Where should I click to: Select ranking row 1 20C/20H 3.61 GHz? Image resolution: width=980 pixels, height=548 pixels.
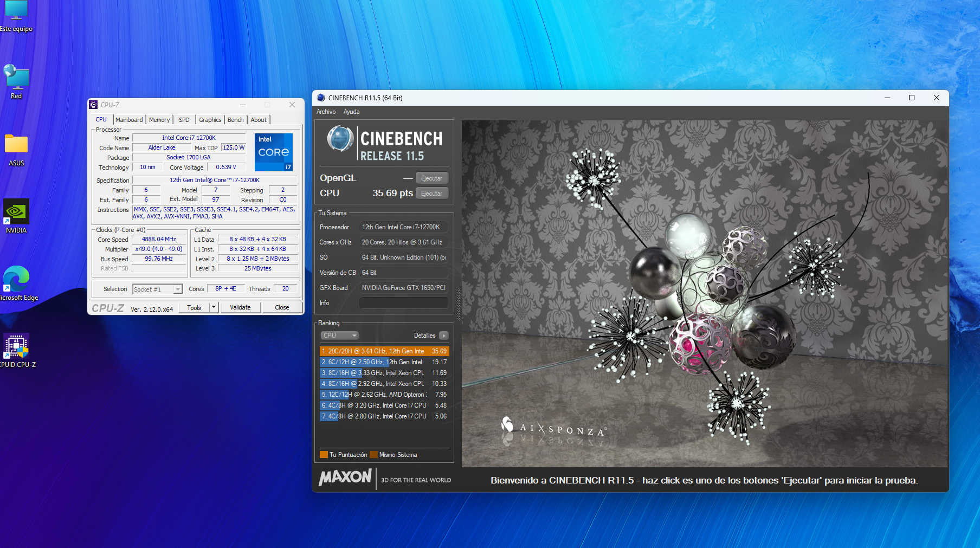point(384,351)
